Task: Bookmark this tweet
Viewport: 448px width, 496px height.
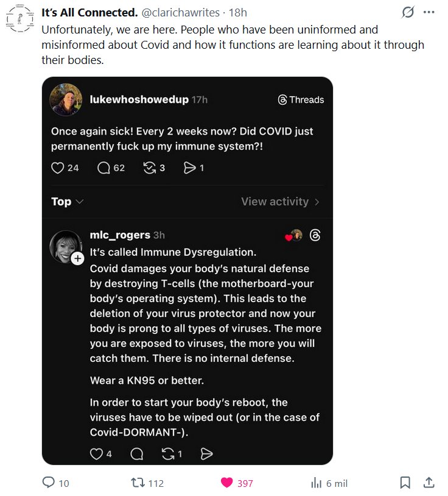Action: click(x=405, y=483)
